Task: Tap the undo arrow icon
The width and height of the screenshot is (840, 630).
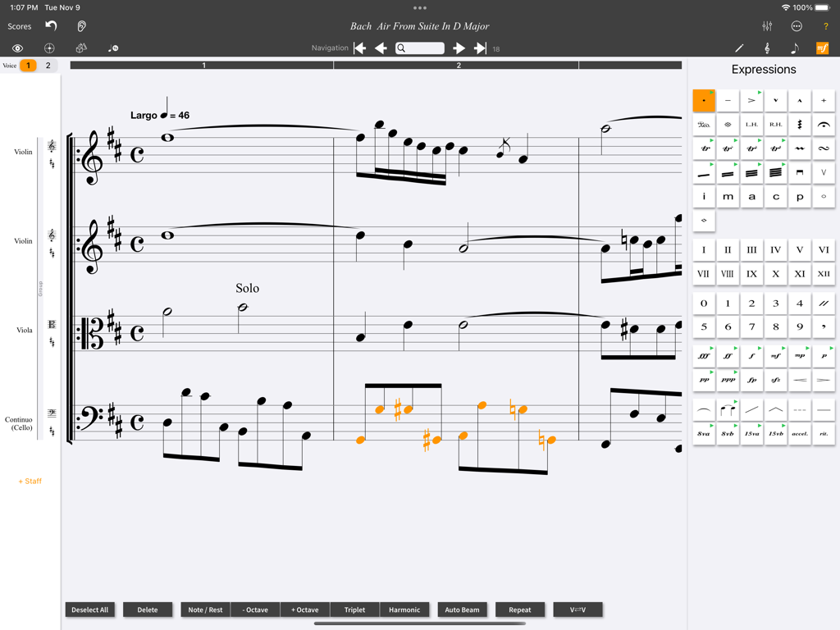Action: [51, 25]
